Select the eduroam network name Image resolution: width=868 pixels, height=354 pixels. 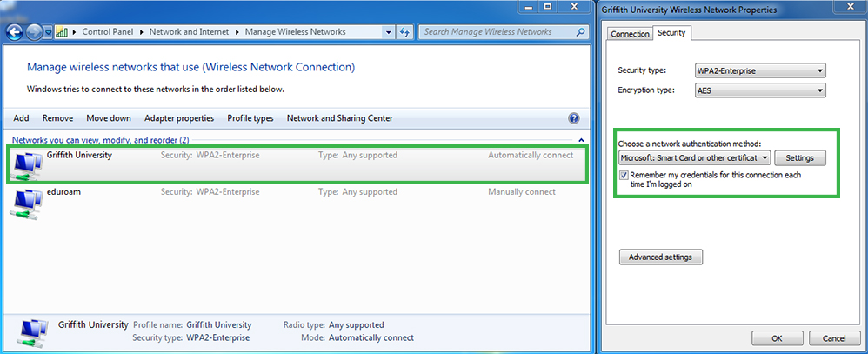[x=64, y=191]
